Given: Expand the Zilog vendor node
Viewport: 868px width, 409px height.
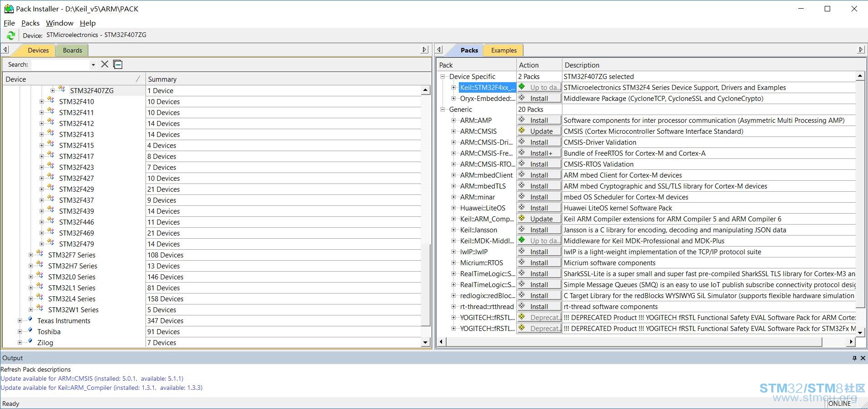Looking at the screenshot, I should point(20,342).
